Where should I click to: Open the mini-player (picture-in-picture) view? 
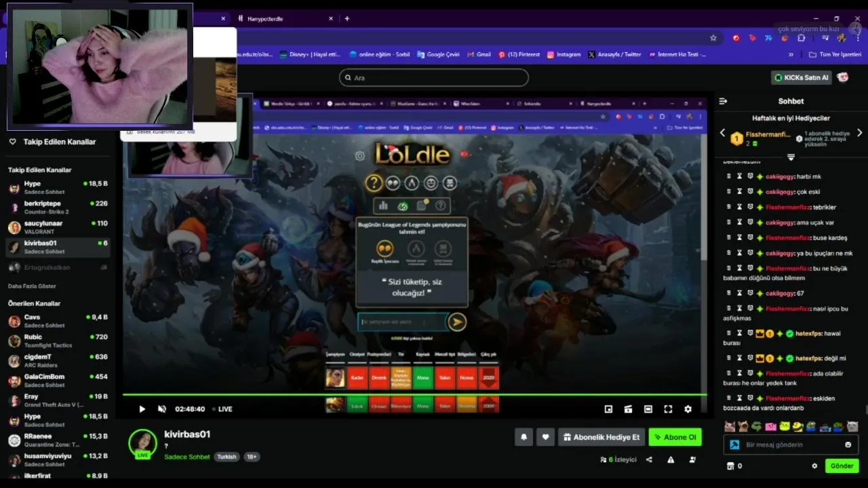(x=608, y=409)
